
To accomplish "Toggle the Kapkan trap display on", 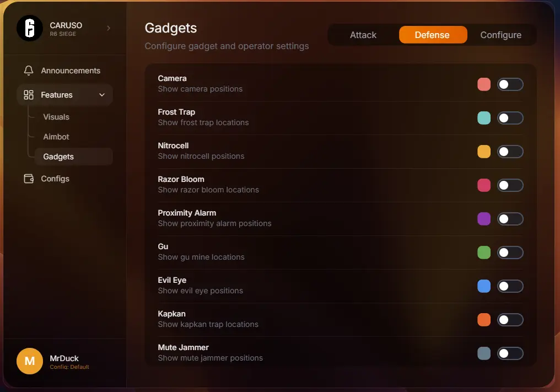I will (510, 320).
